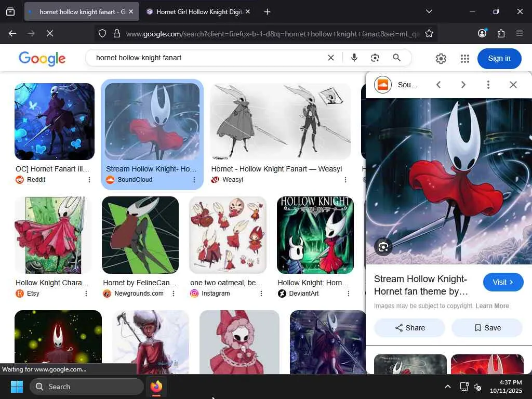Save the previewed image
Screen dimensions: 532x399
pyautogui.click(x=487, y=328)
